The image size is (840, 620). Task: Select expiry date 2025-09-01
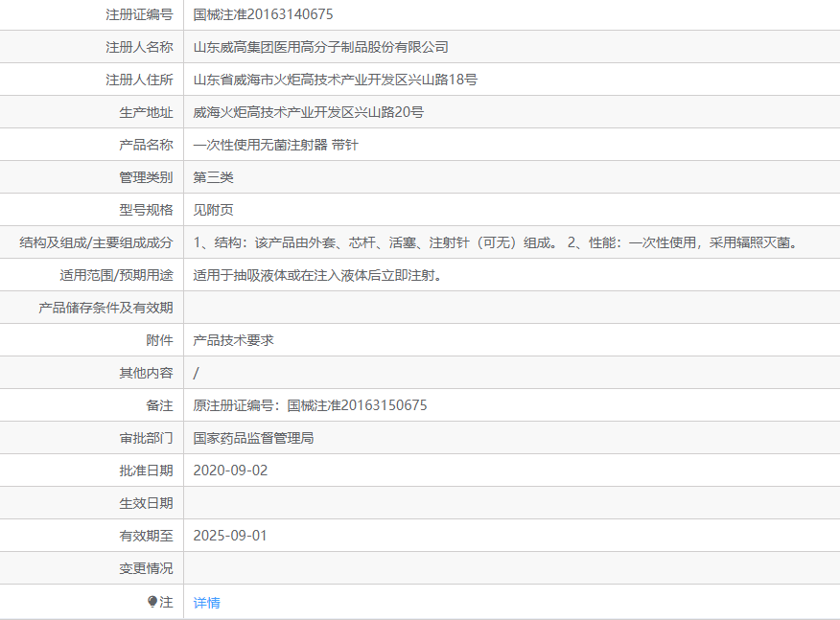(x=230, y=536)
